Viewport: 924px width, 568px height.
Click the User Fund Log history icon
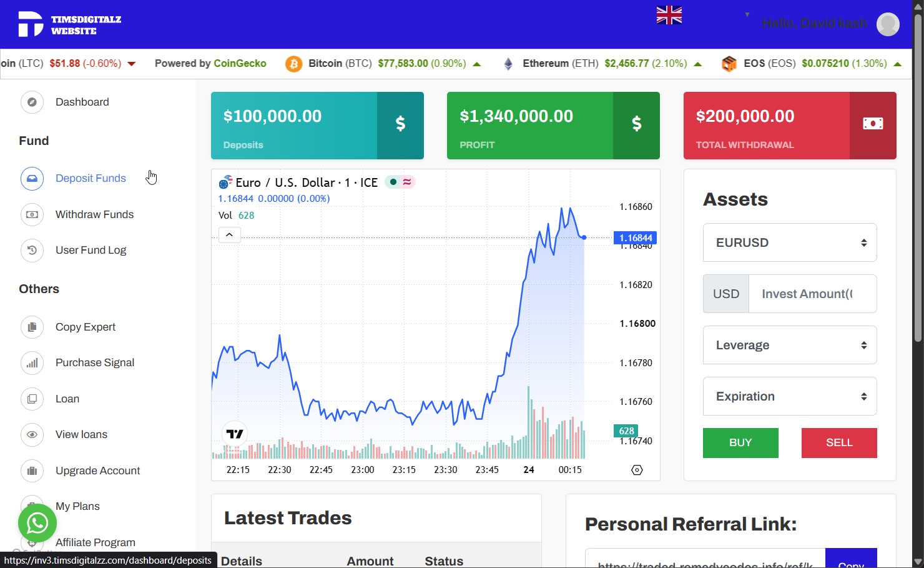click(32, 250)
